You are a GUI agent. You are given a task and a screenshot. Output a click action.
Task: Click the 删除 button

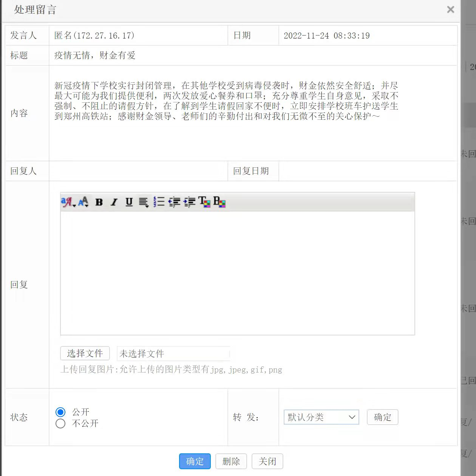tap(231, 461)
